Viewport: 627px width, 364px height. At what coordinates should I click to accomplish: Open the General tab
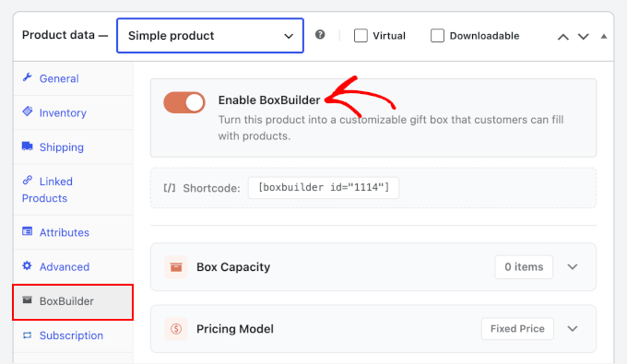(x=73, y=78)
